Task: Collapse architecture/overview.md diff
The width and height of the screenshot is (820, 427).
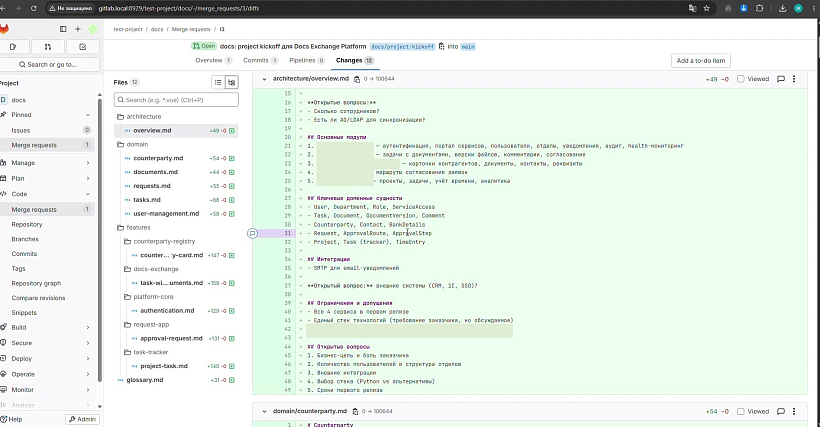Action: coord(264,79)
